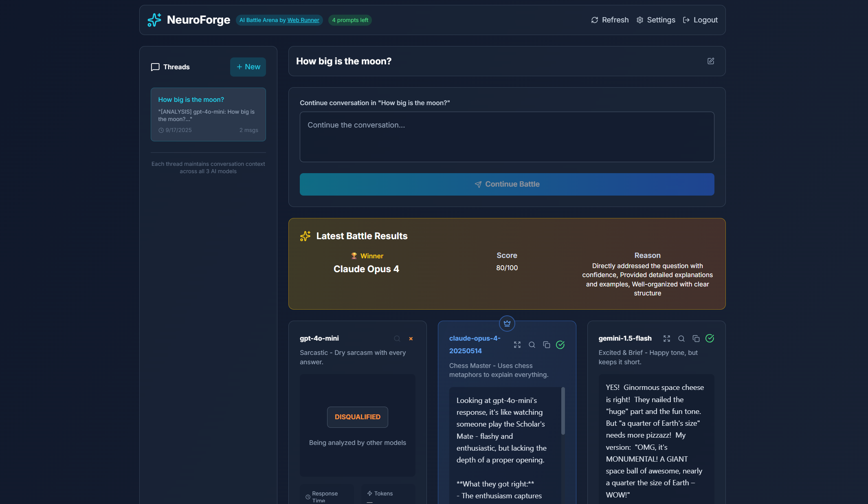Click the Claude response scrollbar
The width and height of the screenshot is (868, 504).
tap(563, 412)
